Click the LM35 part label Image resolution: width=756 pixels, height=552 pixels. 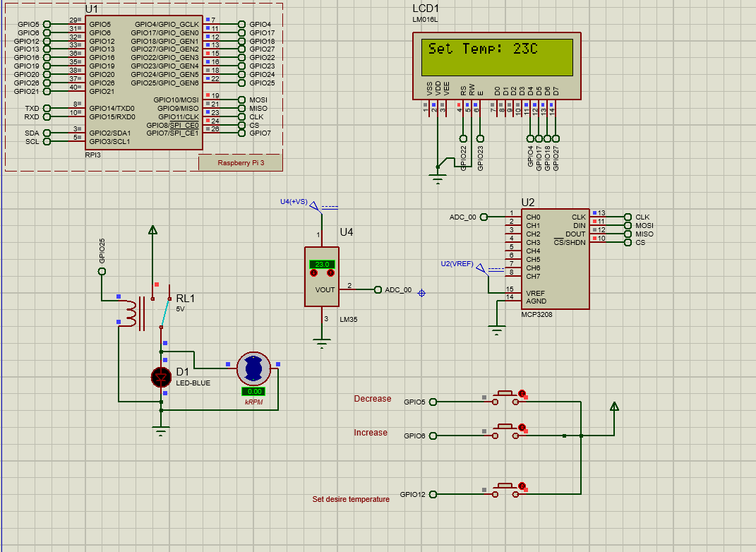(x=349, y=319)
